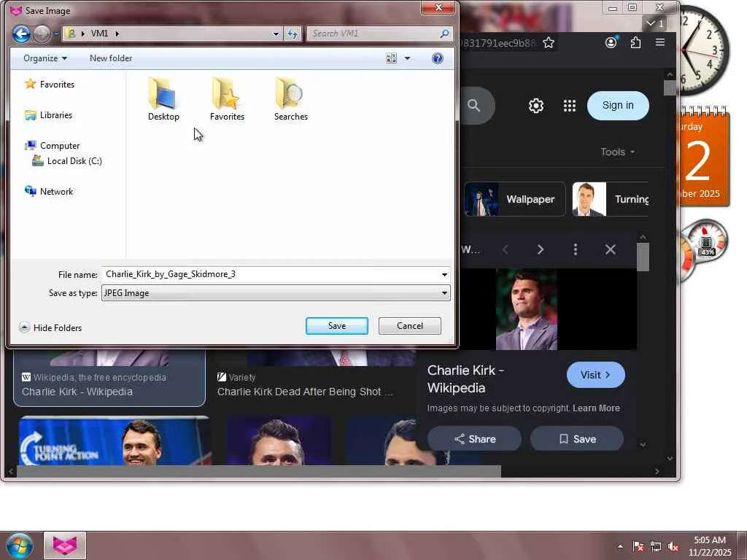Click the change view icon

coord(391,58)
